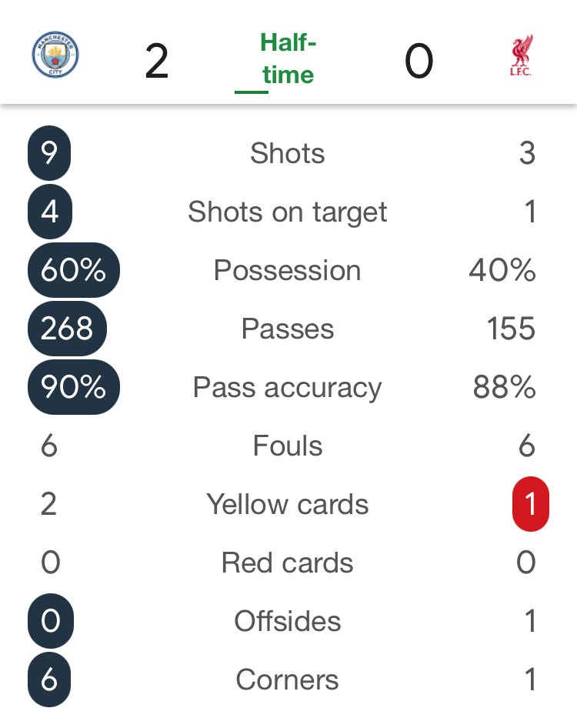Click the Pass accuracy row label

coord(288,387)
